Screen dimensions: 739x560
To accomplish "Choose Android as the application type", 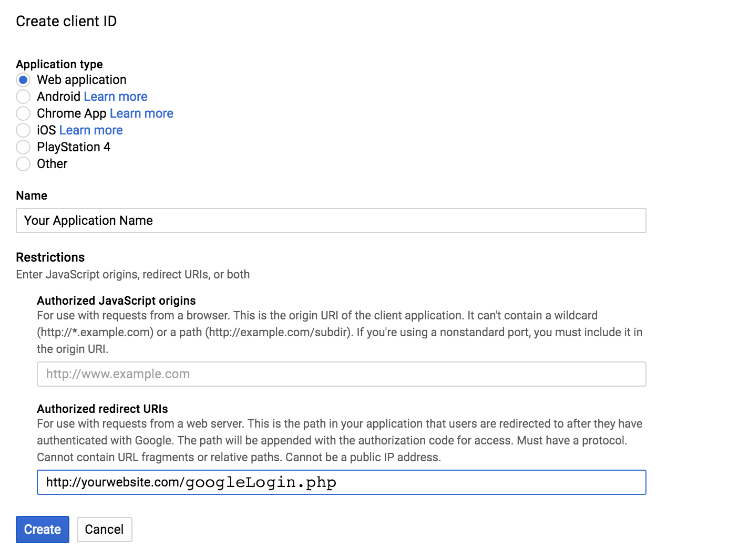I will [23, 97].
